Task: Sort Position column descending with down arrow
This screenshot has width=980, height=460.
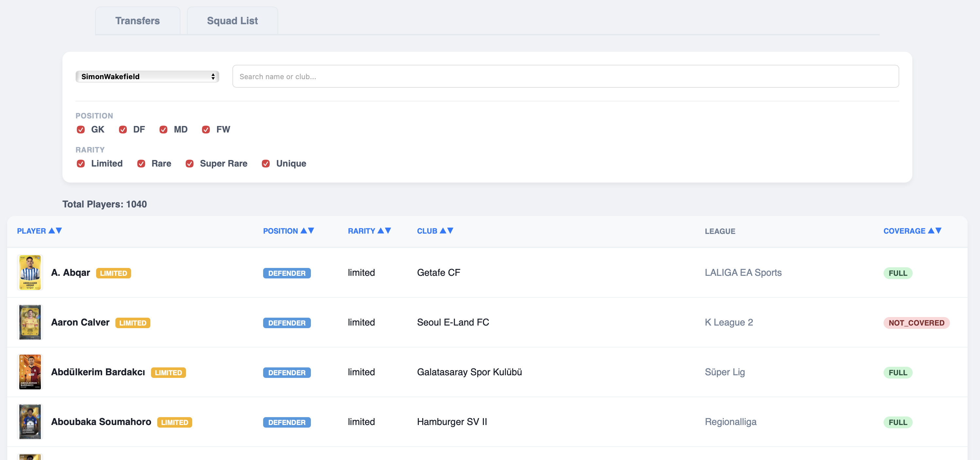Action: pyautogui.click(x=311, y=231)
